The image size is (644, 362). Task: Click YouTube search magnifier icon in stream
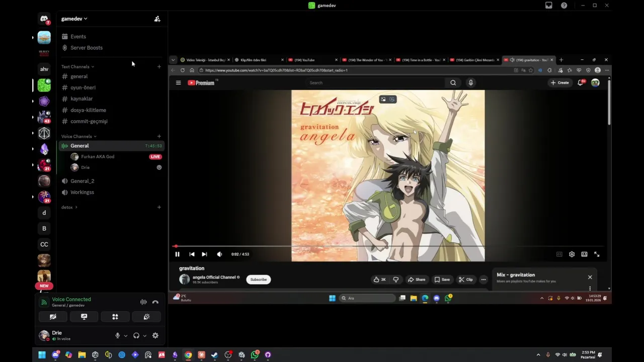point(453,82)
